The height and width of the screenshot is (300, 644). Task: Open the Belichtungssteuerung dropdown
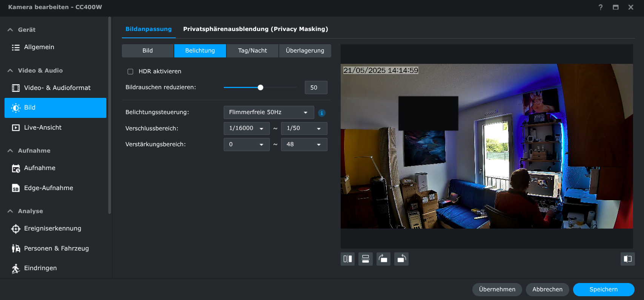point(269,112)
